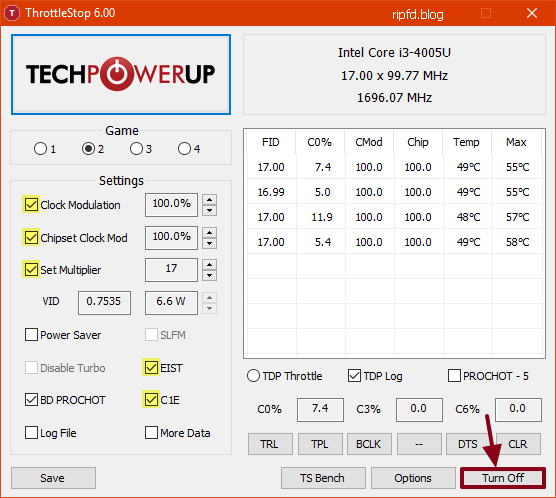Click the Temp column header

[x=467, y=142]
